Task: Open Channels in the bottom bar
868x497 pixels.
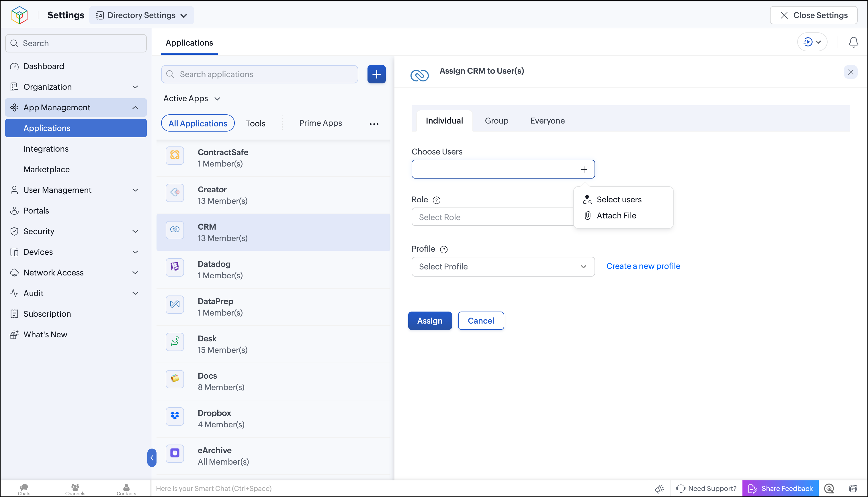Action: pos(75,489)
